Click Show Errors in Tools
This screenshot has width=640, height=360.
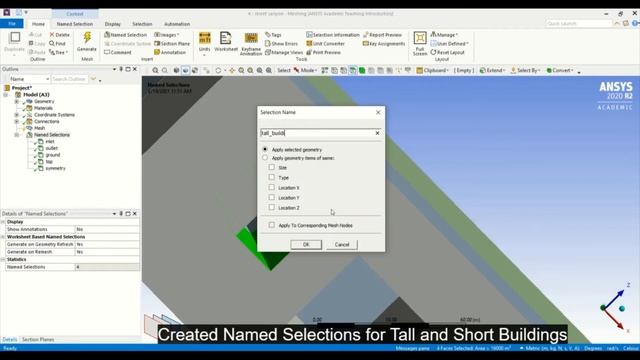click(x=281, y=43)
